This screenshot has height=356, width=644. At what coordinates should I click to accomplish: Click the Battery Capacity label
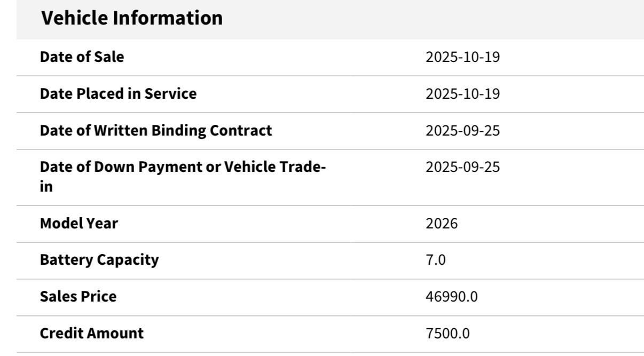(99, 260)
